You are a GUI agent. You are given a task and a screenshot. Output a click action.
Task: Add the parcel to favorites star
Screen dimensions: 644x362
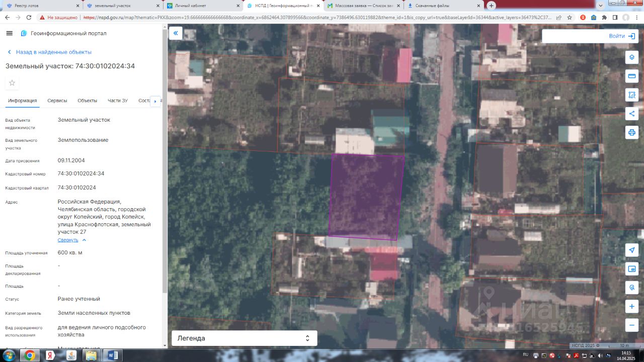[x=12, y=83]
